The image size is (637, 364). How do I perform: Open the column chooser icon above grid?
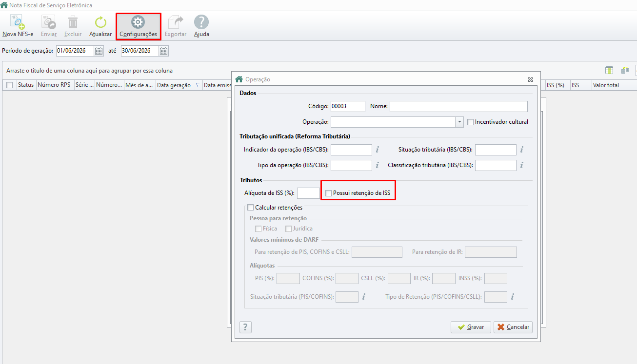coord(609,71)
